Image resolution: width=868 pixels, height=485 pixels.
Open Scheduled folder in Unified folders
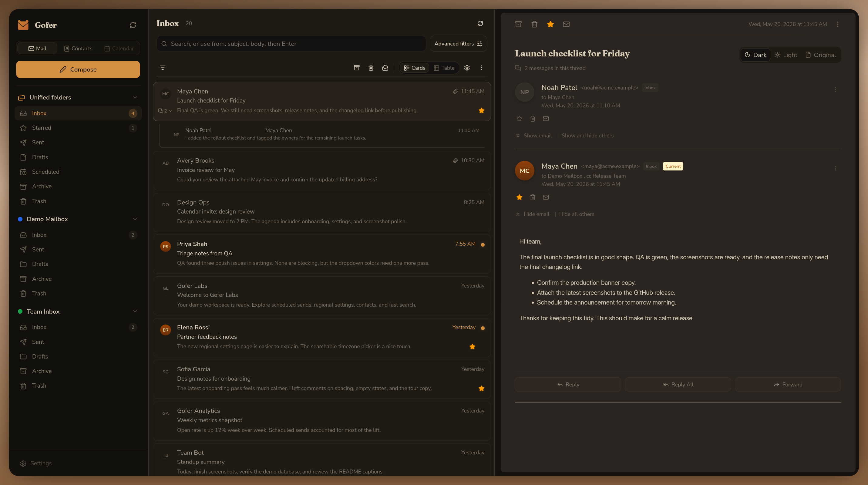pyautogui.click(x=78, y=172)
